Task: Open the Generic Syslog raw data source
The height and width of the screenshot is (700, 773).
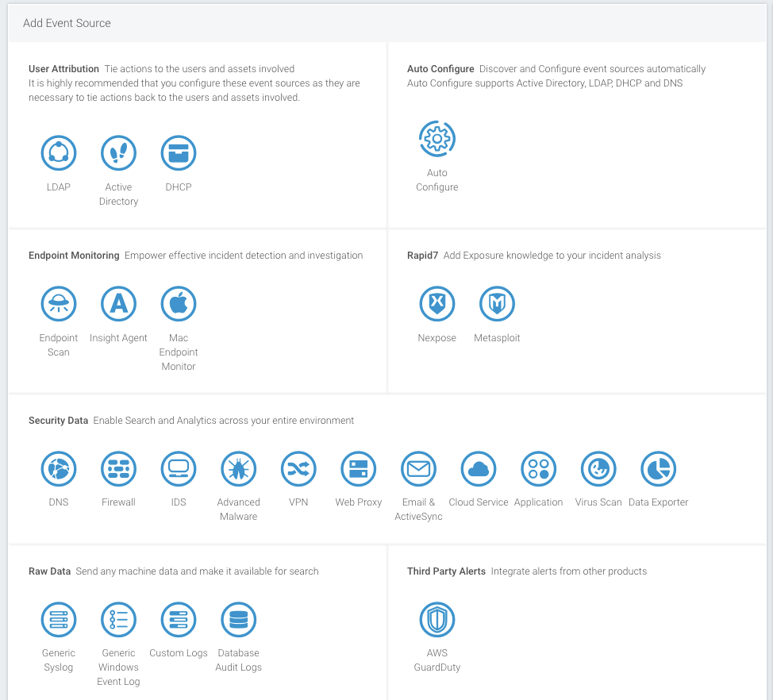Action: click(59, 619)
